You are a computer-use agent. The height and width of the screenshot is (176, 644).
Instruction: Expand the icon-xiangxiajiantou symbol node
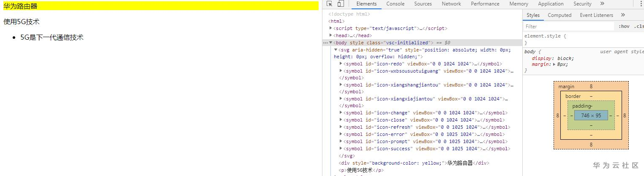tap(341, 99)
